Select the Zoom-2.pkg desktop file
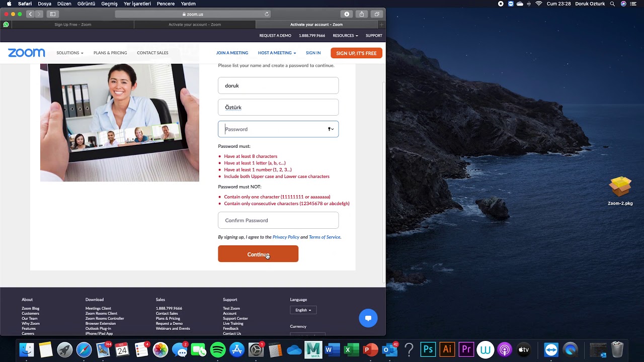This screenshot has width=644, height=362. click(x=620, y=191)
